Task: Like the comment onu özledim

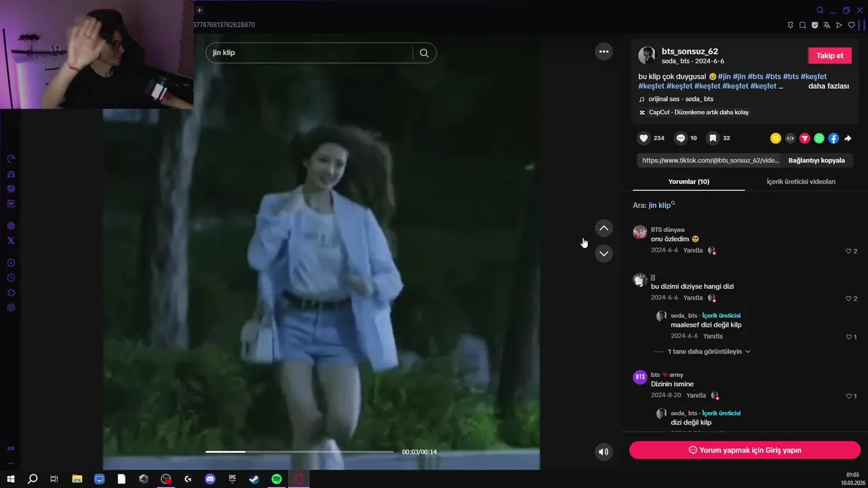Action: point(848,251)
